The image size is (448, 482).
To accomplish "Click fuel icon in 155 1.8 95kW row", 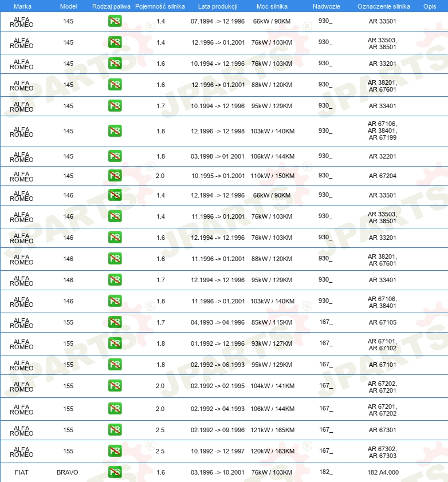I will (x=115, y=365).
